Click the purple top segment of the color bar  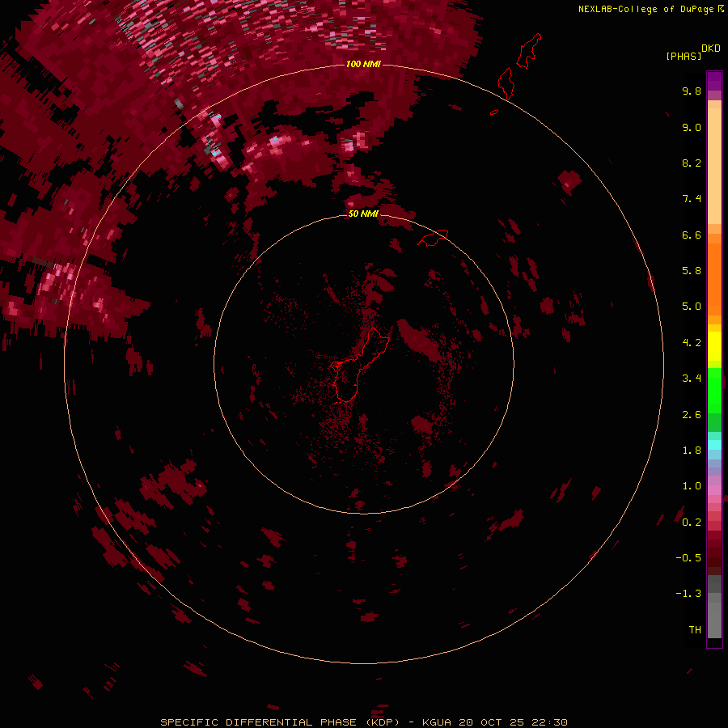pos(714,81)
